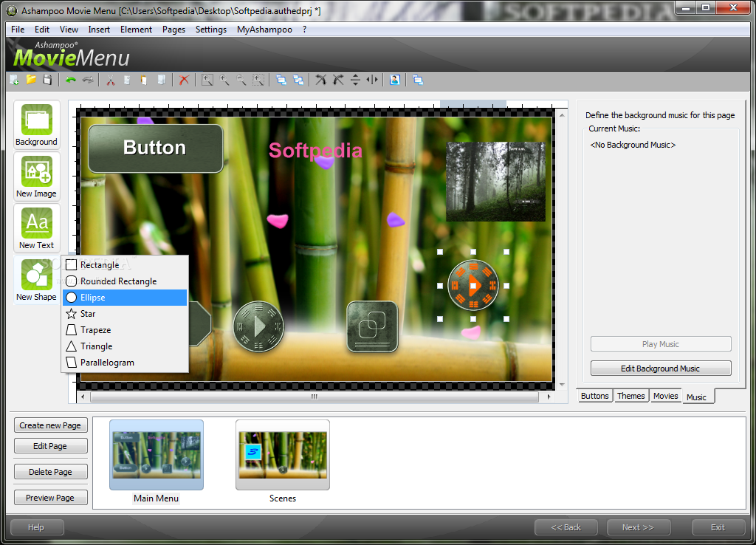Screen dimensions: 756x545
Task: Select the Music tab
Action: [696, 397]
